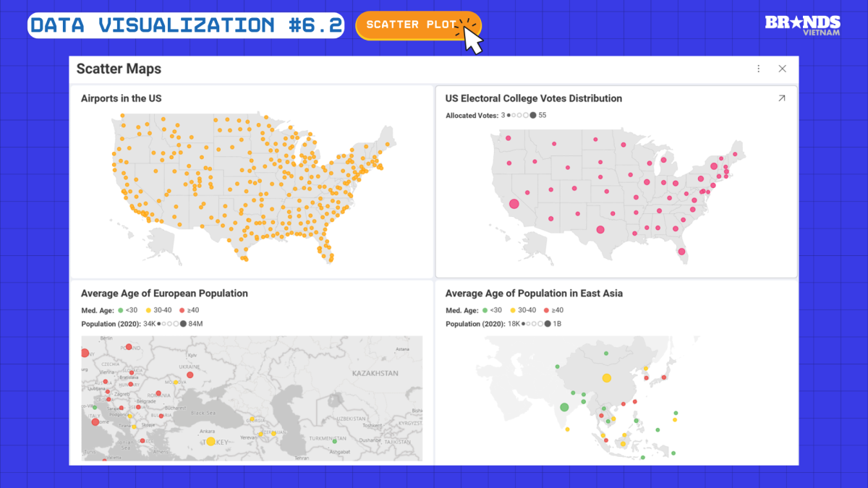Click the Brands Vietnam logo

tap(802, 27)
